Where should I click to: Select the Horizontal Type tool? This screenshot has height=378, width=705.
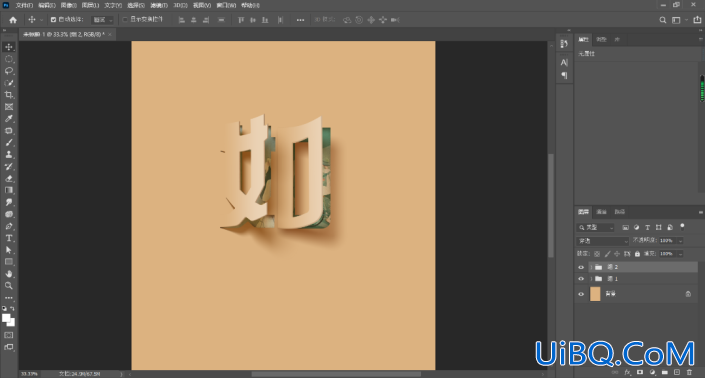(9, 238)
